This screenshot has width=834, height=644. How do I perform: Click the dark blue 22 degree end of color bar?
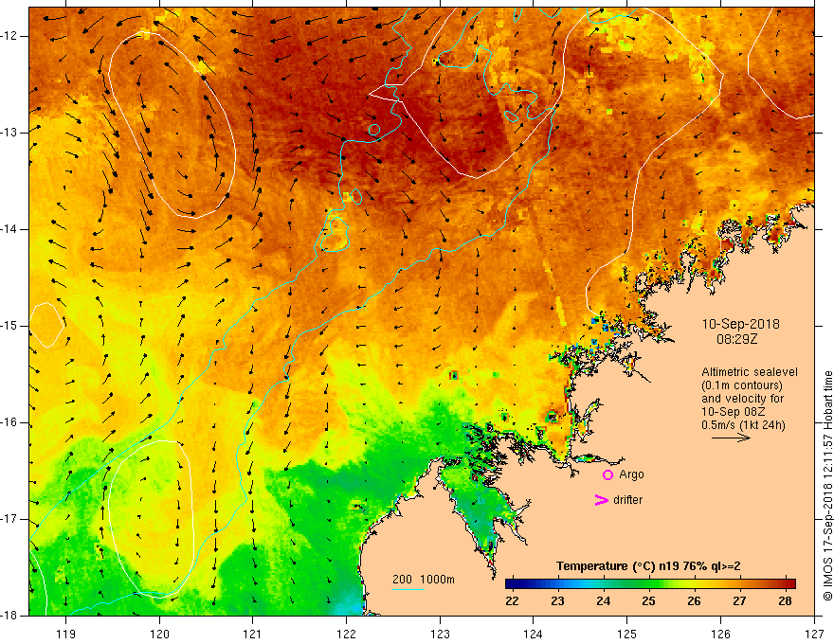pos(511,584)
